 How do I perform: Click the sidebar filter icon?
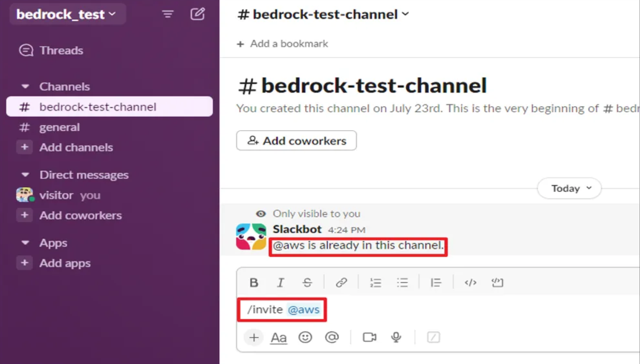pyautogui.click(x=168, y=14)
